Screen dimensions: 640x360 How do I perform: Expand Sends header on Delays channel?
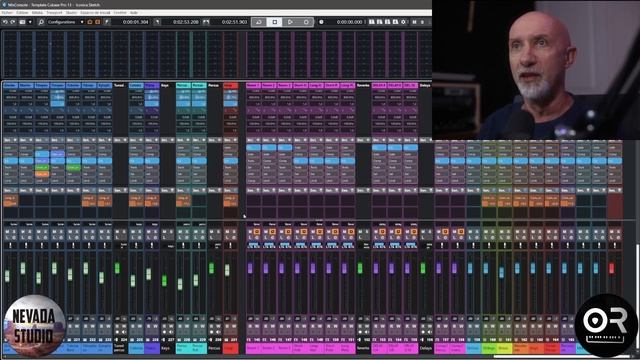click(426, 190)
